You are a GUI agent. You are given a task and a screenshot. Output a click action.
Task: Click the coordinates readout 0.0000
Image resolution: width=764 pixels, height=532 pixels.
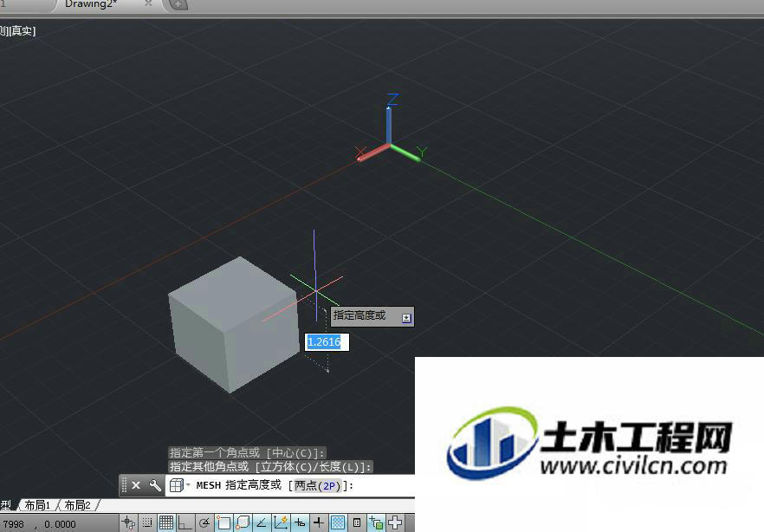[60, 524]
